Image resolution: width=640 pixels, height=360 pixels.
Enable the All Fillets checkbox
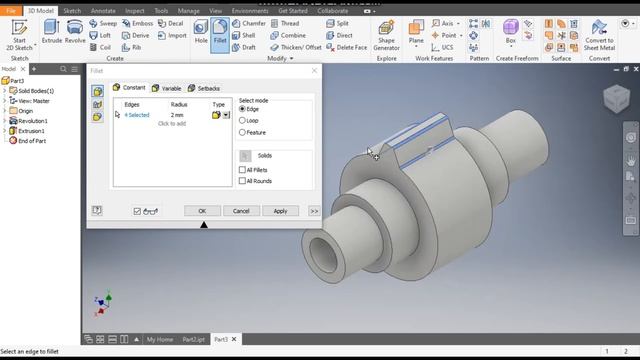(x=242, y=169)
